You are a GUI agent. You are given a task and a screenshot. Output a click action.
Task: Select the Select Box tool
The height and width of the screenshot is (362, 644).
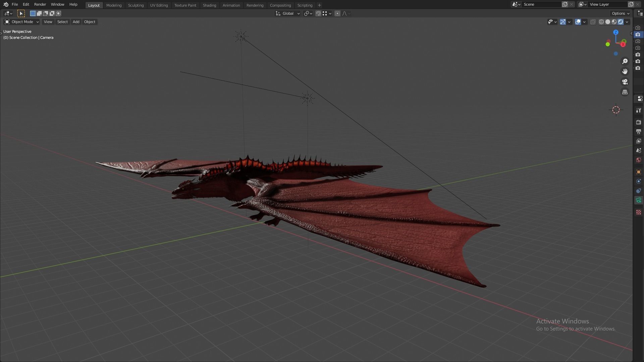click(21, 13)
